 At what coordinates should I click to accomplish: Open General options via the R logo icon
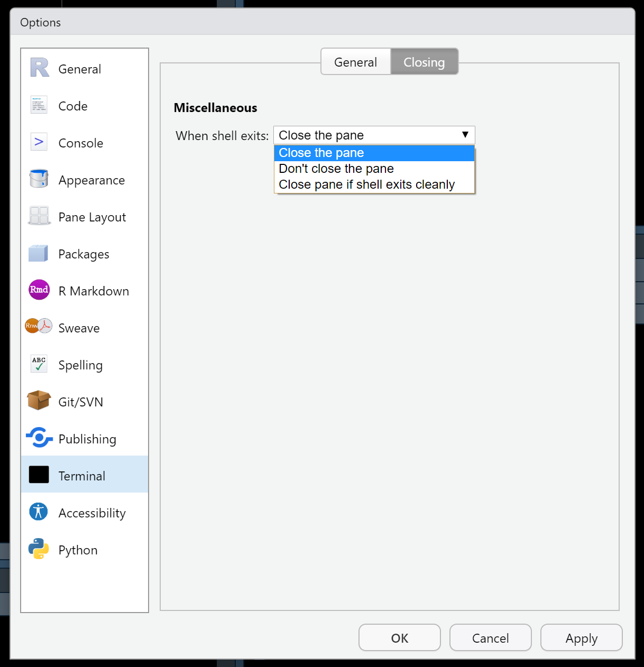pyautogui.click(x=39, y=68)
